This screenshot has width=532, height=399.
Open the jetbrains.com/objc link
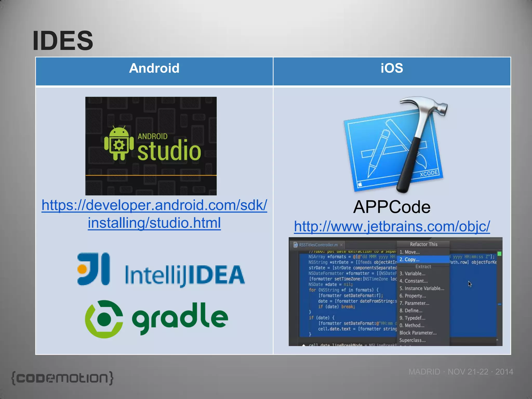coord(392,226)
